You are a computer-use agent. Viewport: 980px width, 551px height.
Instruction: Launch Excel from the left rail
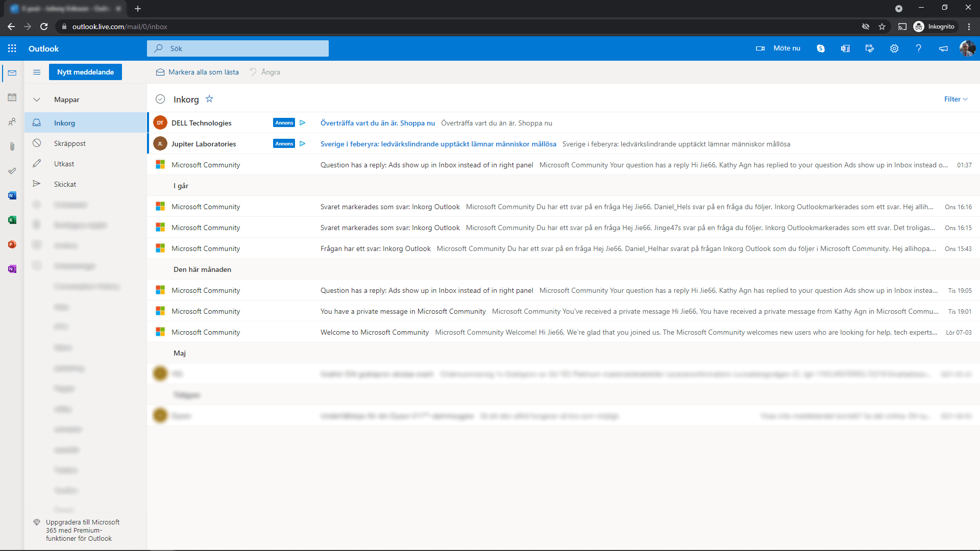pos(12,220)
